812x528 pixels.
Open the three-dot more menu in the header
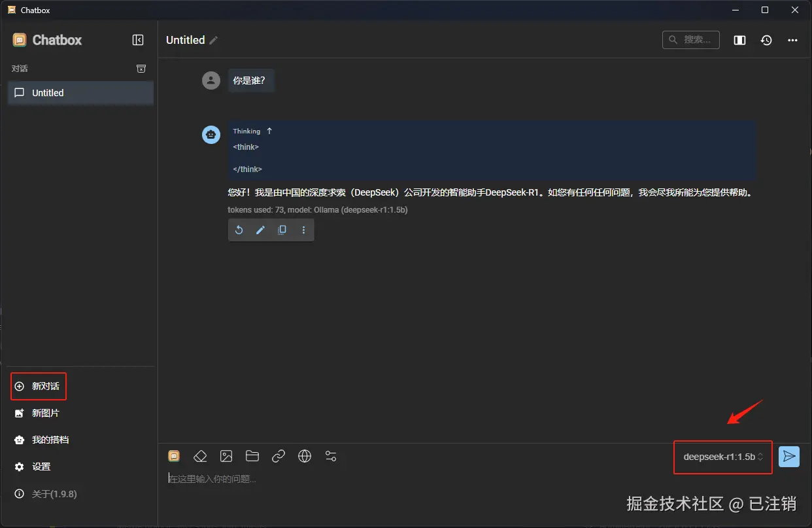(792, 40)
